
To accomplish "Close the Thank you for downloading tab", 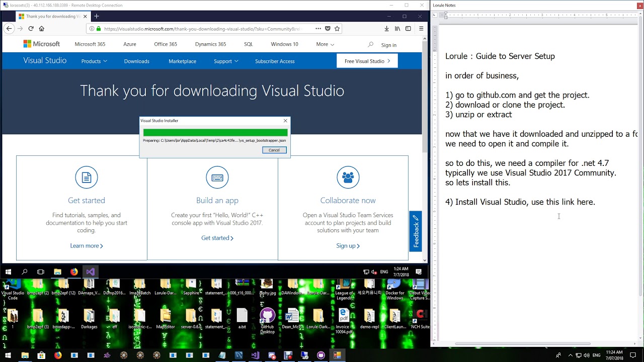I will click(86, 16).
